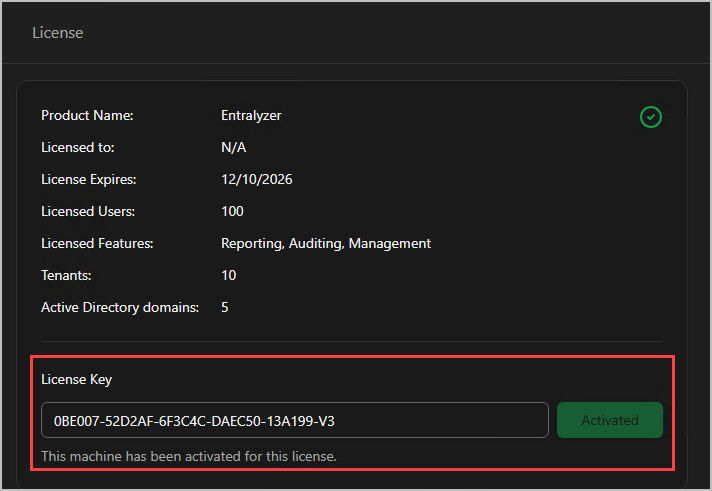712x491 pixels.
Task: Click the Active Directory domains label
Action: 120,307
